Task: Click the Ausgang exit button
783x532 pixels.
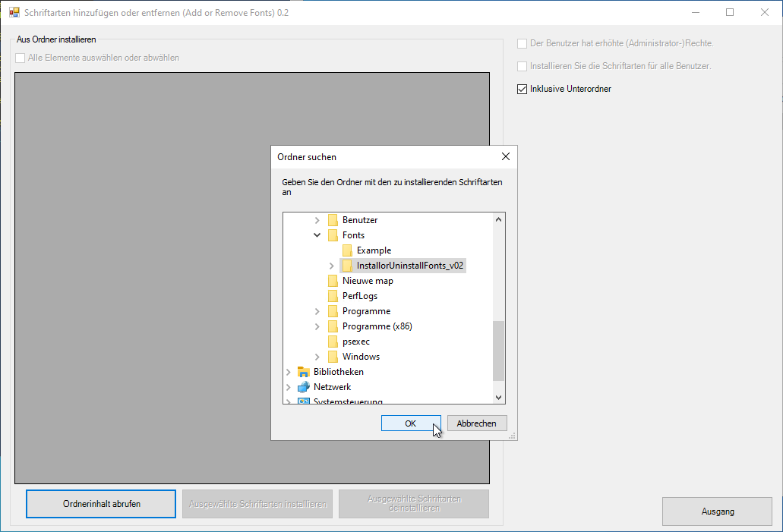Action: tap(717, 512)
